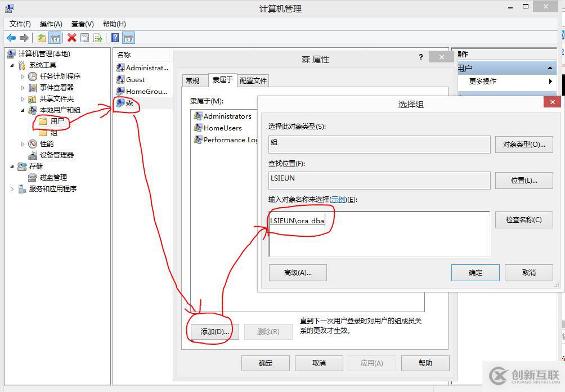Collapse the 本地用户和组 tree node
Screen dimensions: 565x392
(23, 110)
